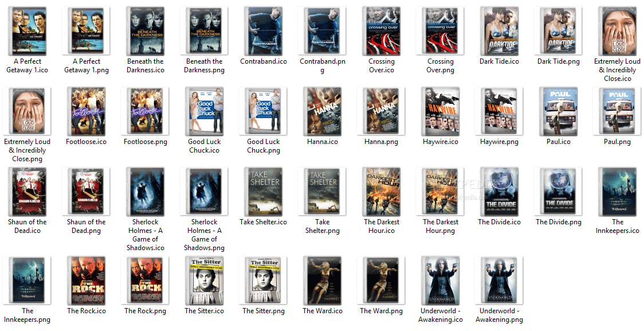Click the "The Divide.png" file name label
This screenshot has width=644, height=331.
coord(559,222)
